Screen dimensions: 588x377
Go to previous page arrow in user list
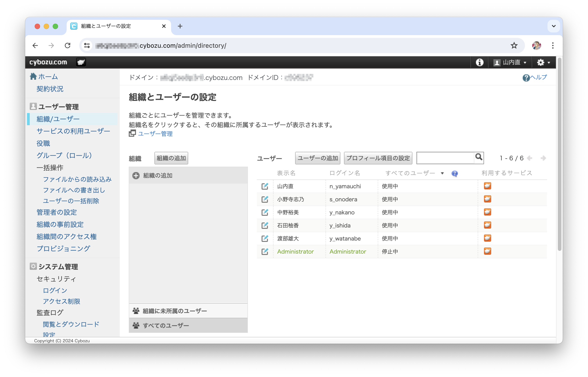(x=529, y=158)
